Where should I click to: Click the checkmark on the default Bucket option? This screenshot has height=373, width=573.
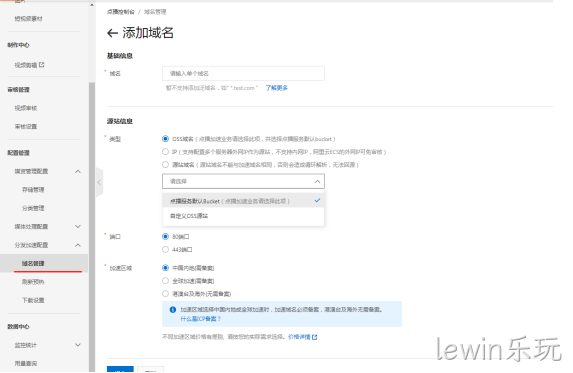pos(317,200)
